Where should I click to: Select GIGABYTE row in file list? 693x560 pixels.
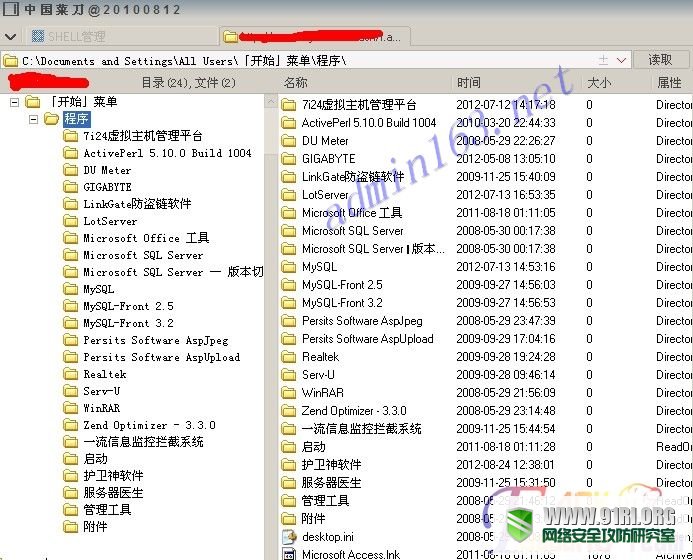pyautogui.click(x=485, y=159)
